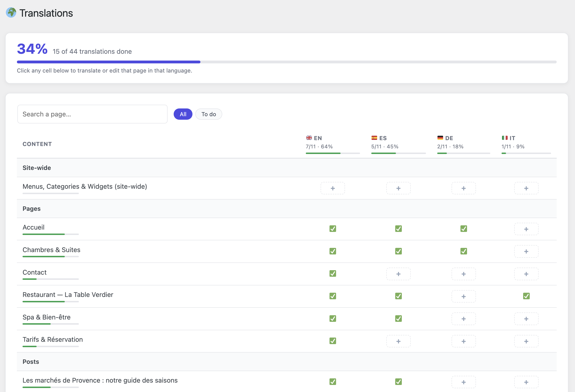Screen dimensions: 575x392
Task: Add ES translation for Menus, Categories & Widgets
Action: [x=398, y=188]
